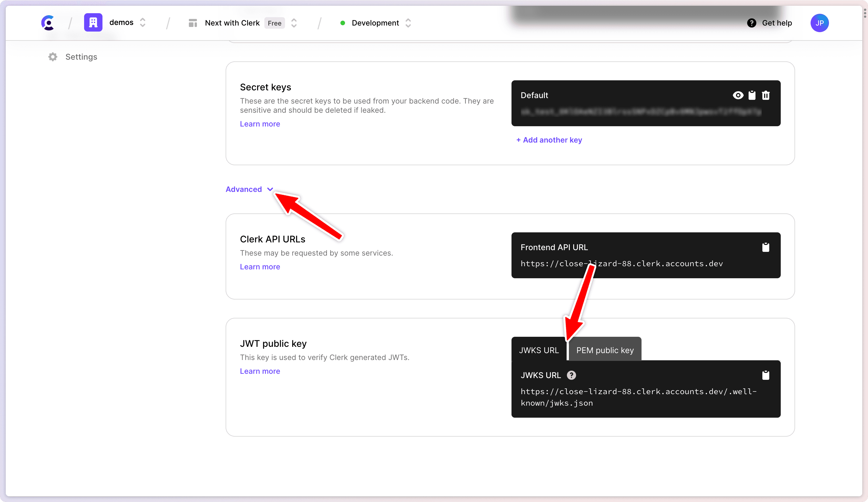The height and width of the screenshot is (502, 868).
Task: Expand the demos organization switcher arrows
Action: 143,23
